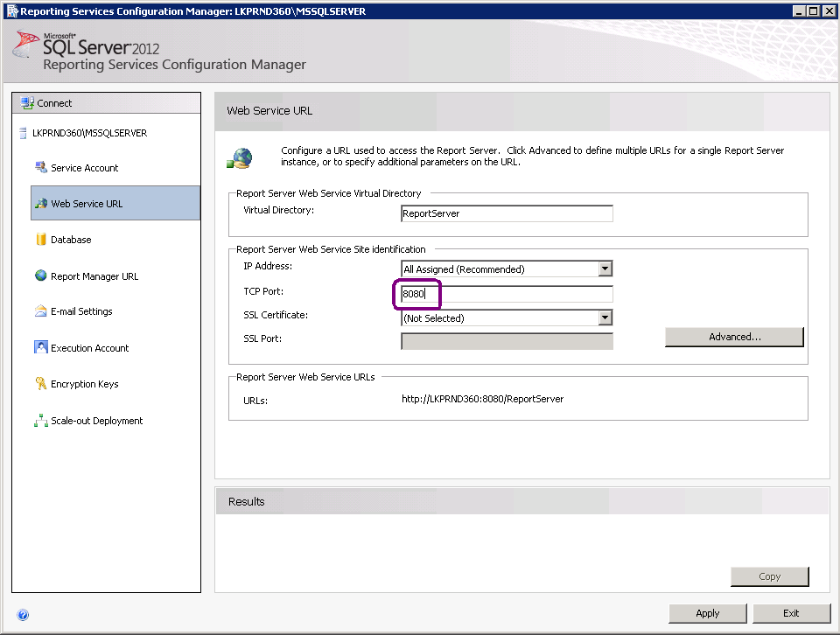
Task: Click the LKPRND360 server instance icon
Action: pyautogui.click(x=23, y=133)
